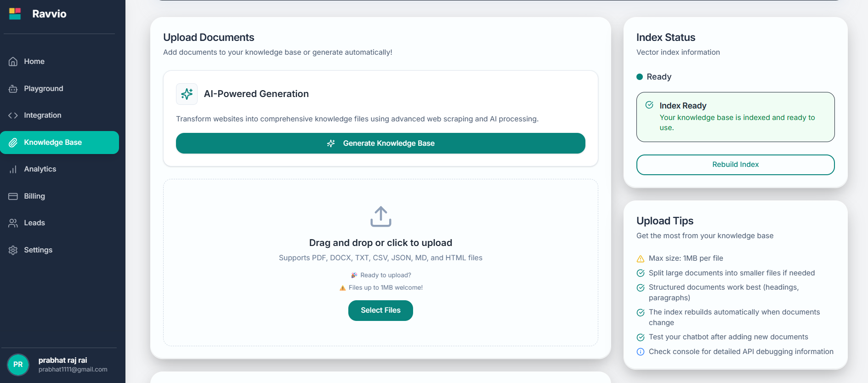Open Analytics via its chart icon
This screenshot has width=868, height=383.
click(x=14, y=169)
